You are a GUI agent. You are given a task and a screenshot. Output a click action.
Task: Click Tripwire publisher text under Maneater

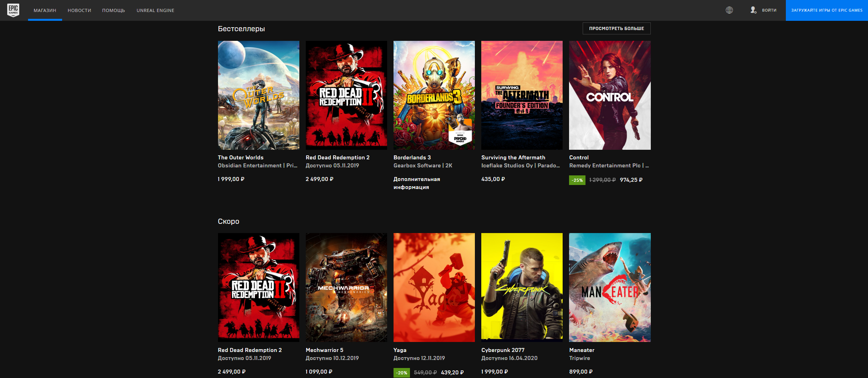click(579, 358)
